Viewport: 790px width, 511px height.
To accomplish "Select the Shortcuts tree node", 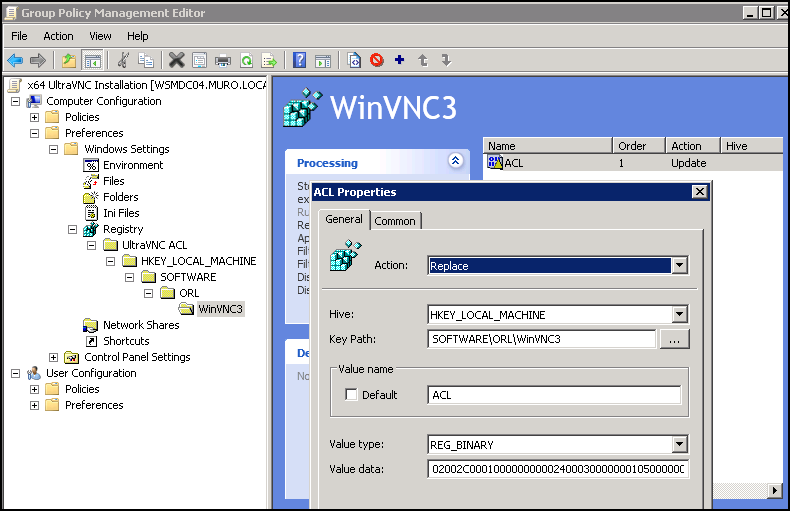I will (x=126, y=341).
